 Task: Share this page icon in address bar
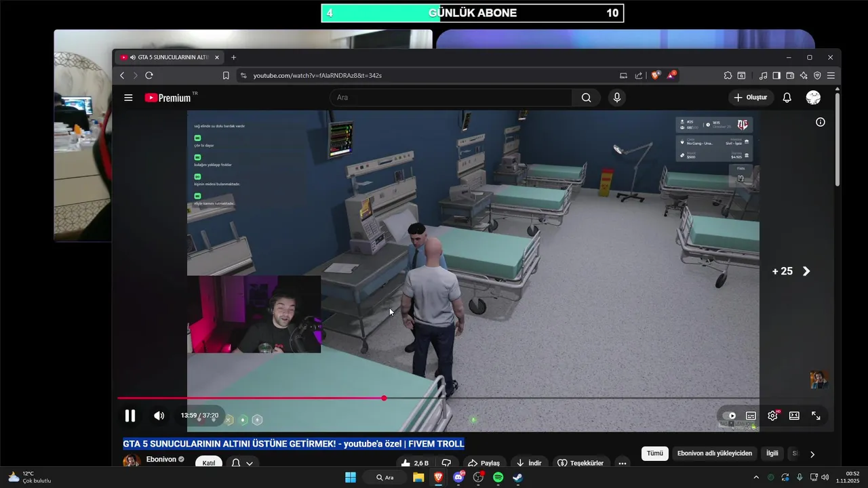[x=639, y=75]
